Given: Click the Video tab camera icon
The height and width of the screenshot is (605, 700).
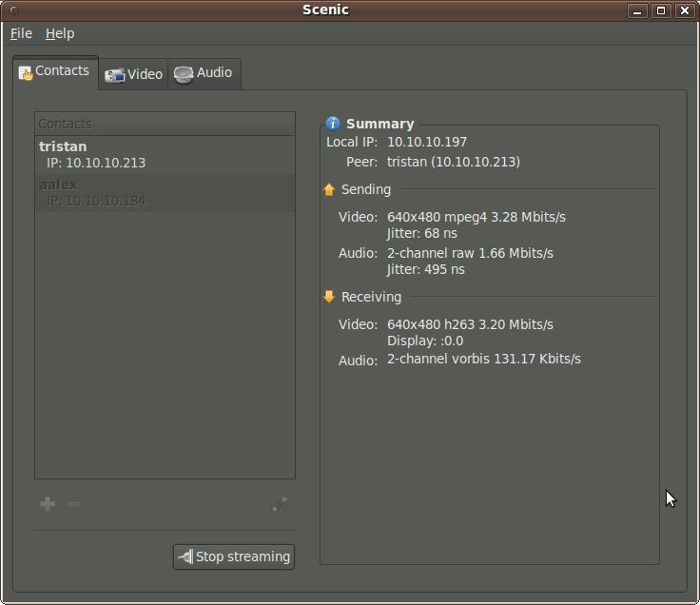Looking at the screenshot, I should click(115, 75).
